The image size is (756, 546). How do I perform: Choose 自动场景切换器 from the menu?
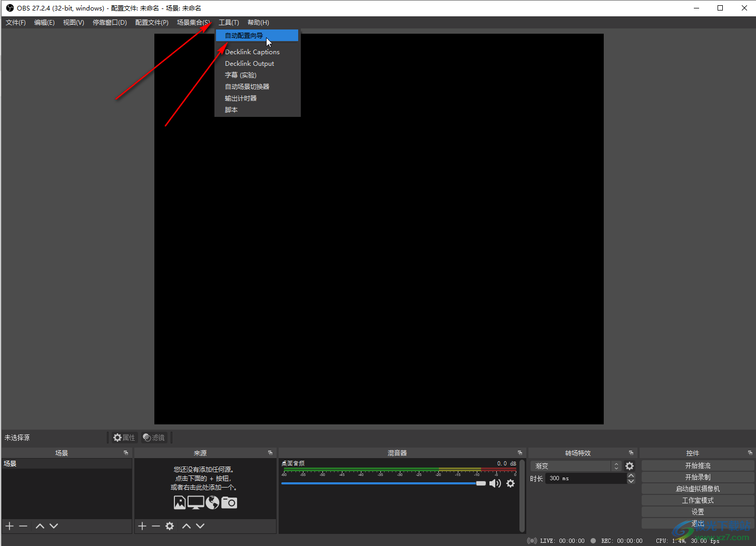247,87
